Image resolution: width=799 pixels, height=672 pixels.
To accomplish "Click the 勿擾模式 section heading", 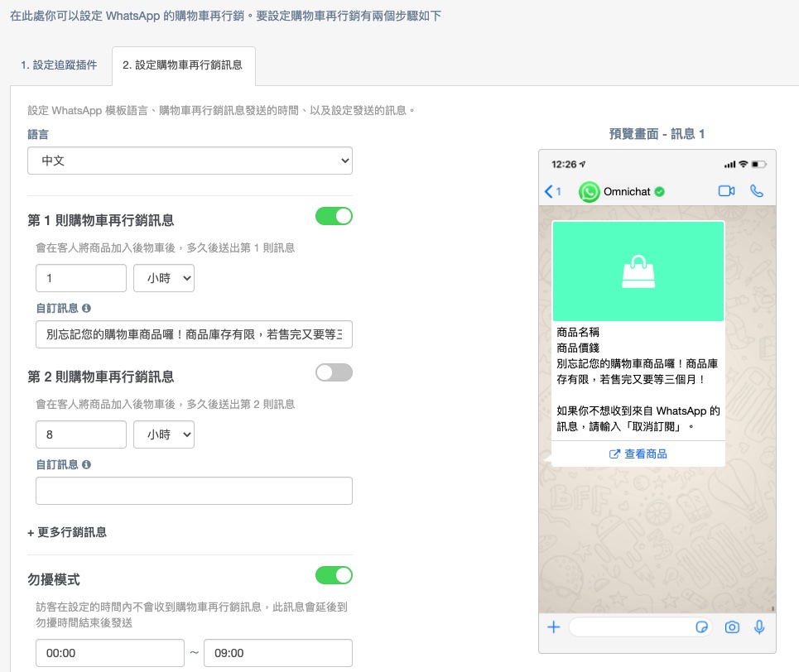I will coord(54,580).
